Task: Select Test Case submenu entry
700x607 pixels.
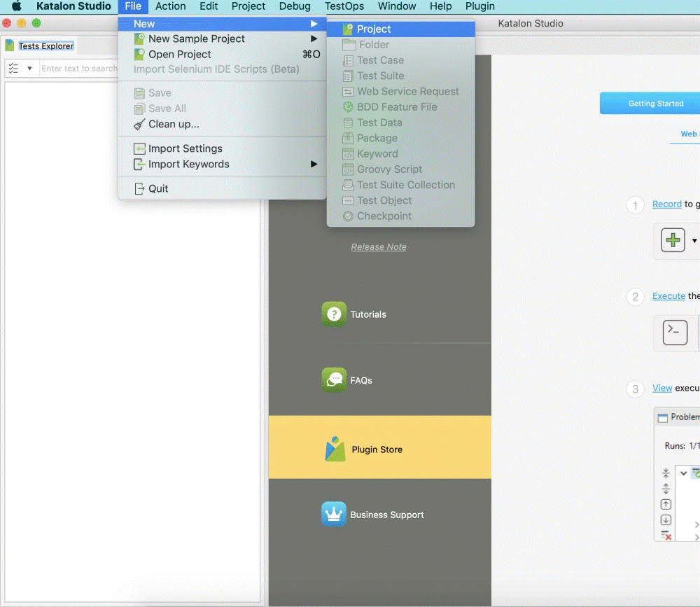Action: pyautogui.click(x=400, y=60)
